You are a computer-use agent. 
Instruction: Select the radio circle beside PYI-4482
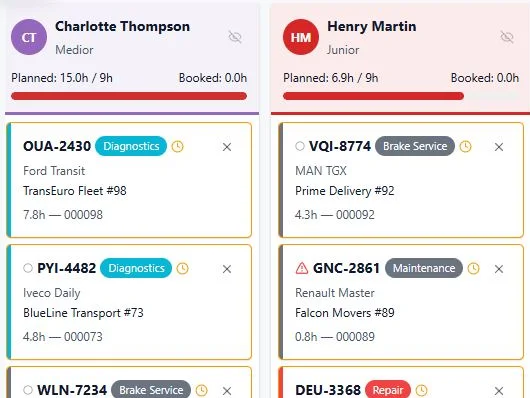[x=28, y=268]
